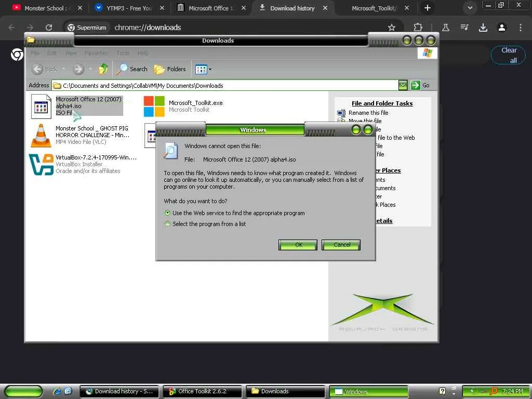Screen dimensions: 532x399
Task: Open the Views dropdown in Explorer toolbar
Action: tap(203, 69)
